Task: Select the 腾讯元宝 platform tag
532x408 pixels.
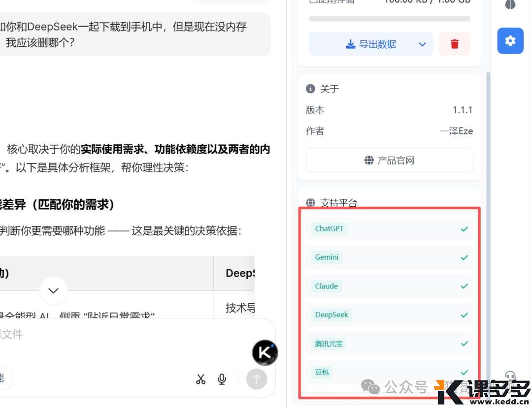Action: pos(329,344)
